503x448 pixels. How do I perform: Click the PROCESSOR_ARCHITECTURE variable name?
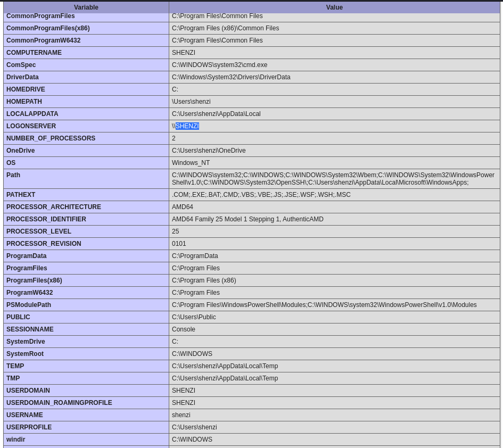(x=54, y=207)
